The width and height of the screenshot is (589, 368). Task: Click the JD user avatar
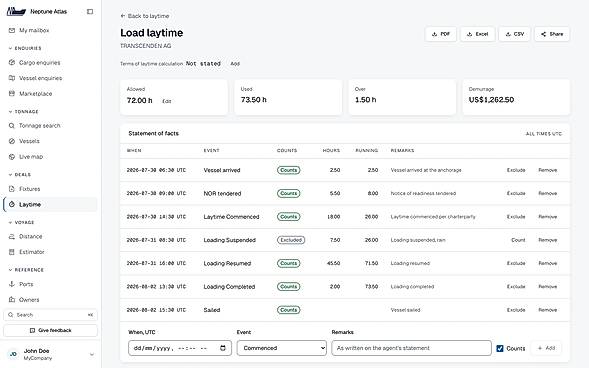(x=13, y=354)
